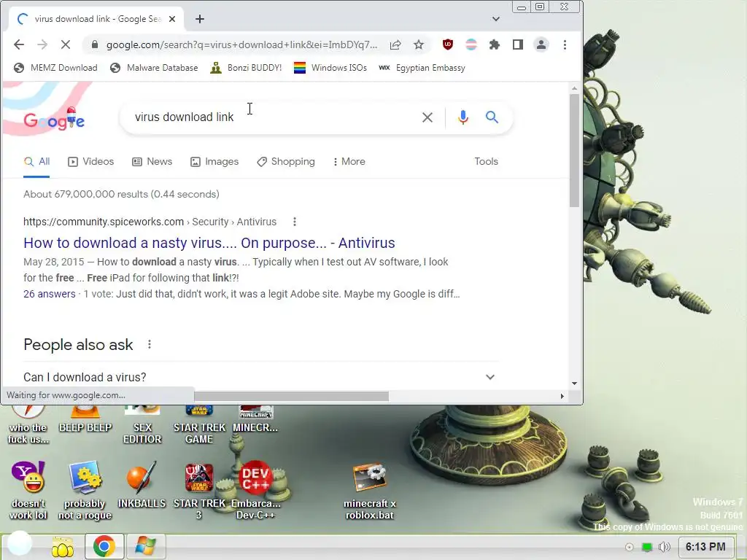Switch to the Shopping tab
Screen dimensions: 747x560
coord(286,161)
